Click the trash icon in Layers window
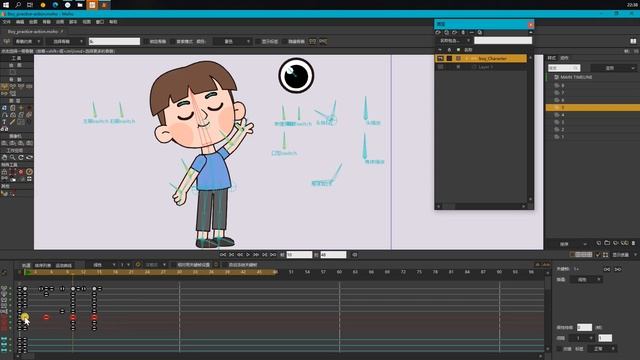The height and width of the screenshot is (360, 640). pyautogui.click(x=463, y=32)
